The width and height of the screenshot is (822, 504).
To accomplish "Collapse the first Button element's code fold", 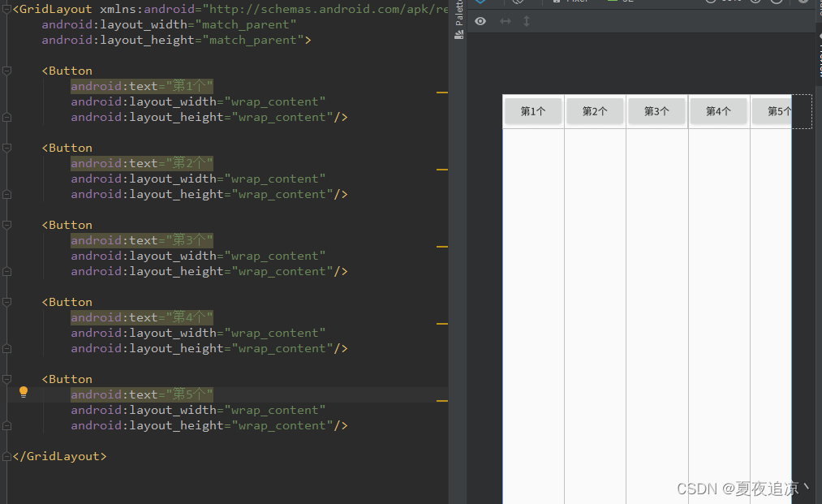I will click(6, 71).
